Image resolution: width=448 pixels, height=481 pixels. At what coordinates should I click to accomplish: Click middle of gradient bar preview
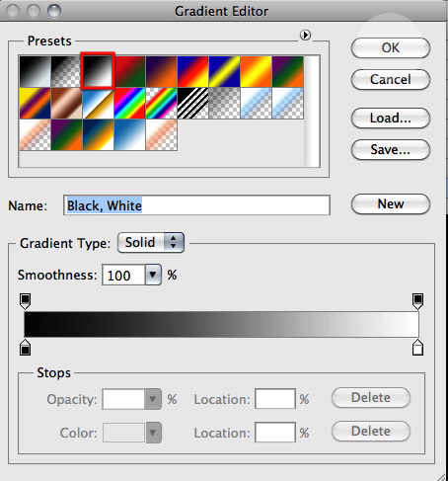(x=221, y=324)
